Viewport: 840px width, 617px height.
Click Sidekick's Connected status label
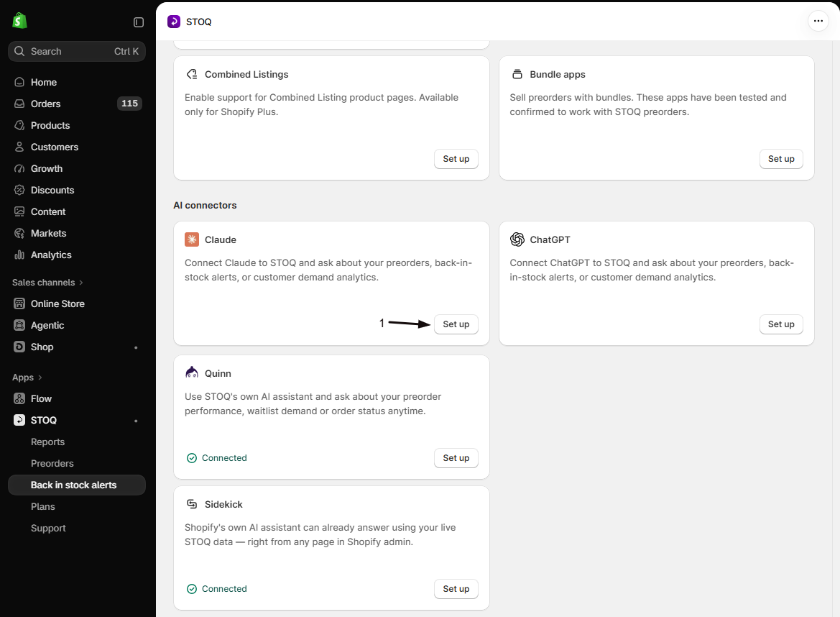[216, 588]
